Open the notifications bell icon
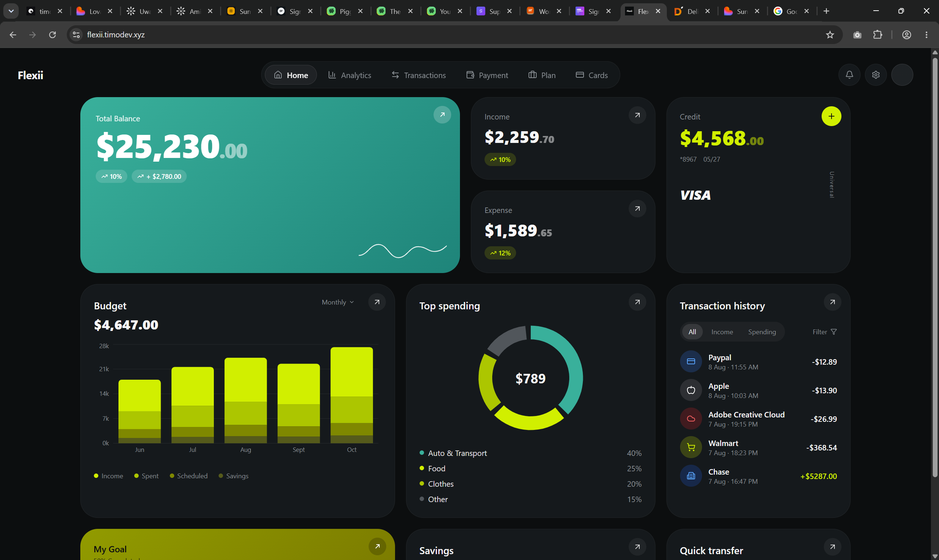The image size is (939, 560). (849, 75)
